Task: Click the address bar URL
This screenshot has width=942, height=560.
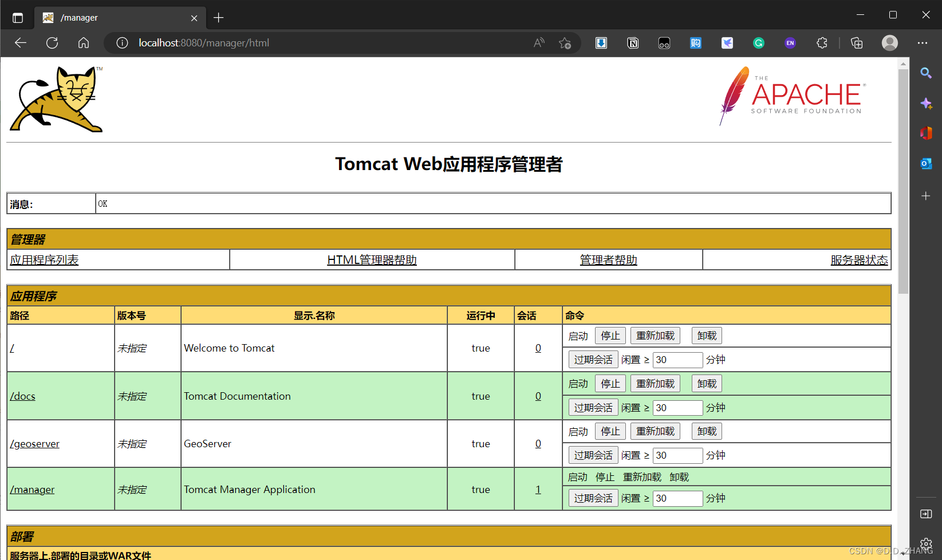Action: (204, 43)
